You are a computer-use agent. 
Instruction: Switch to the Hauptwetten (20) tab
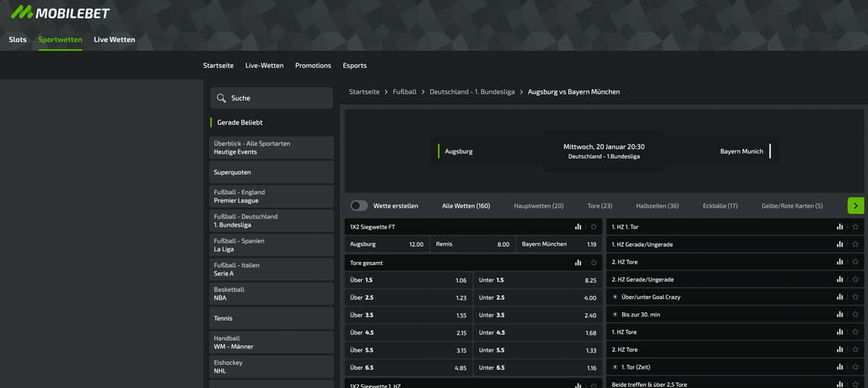(x=538, y=206)
